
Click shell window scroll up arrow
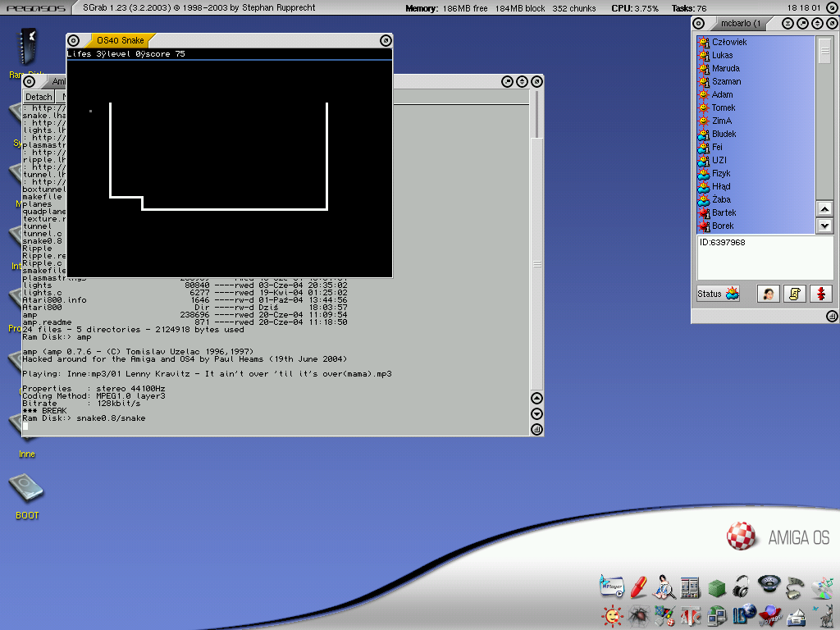[x=536, y=398]
